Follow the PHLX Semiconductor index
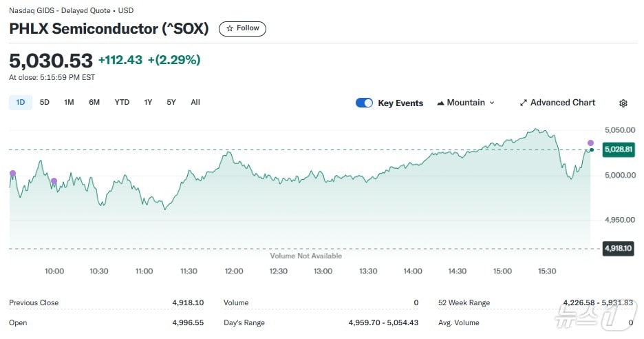This screenshot has width=644, height=339. [242, 28]
